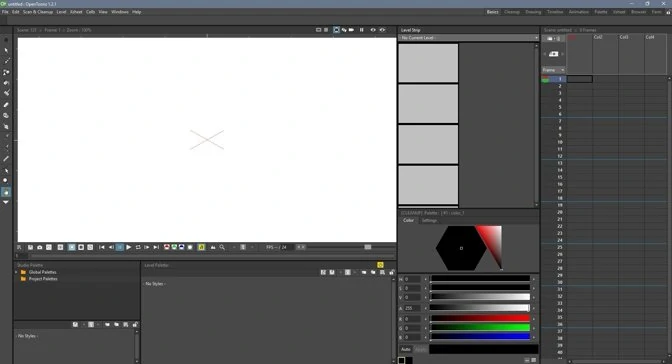Open the Frame dropdown in Xsheet

point(553,70)
